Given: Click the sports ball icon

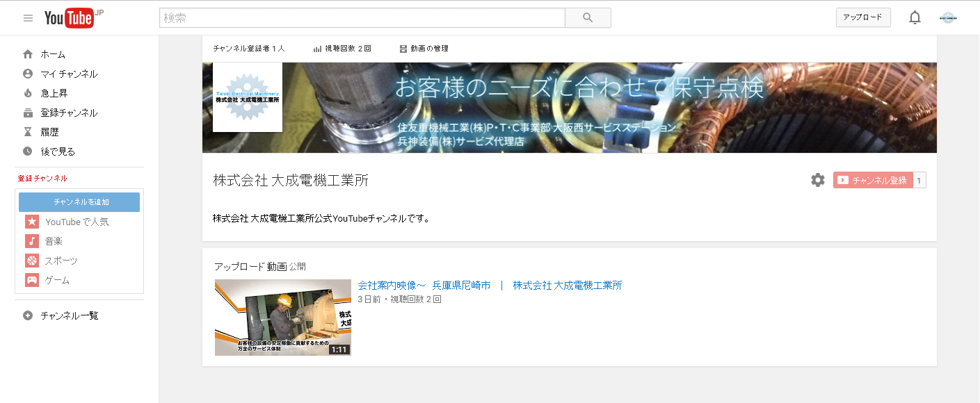Looking at the screenshot, I should point(32,261).
